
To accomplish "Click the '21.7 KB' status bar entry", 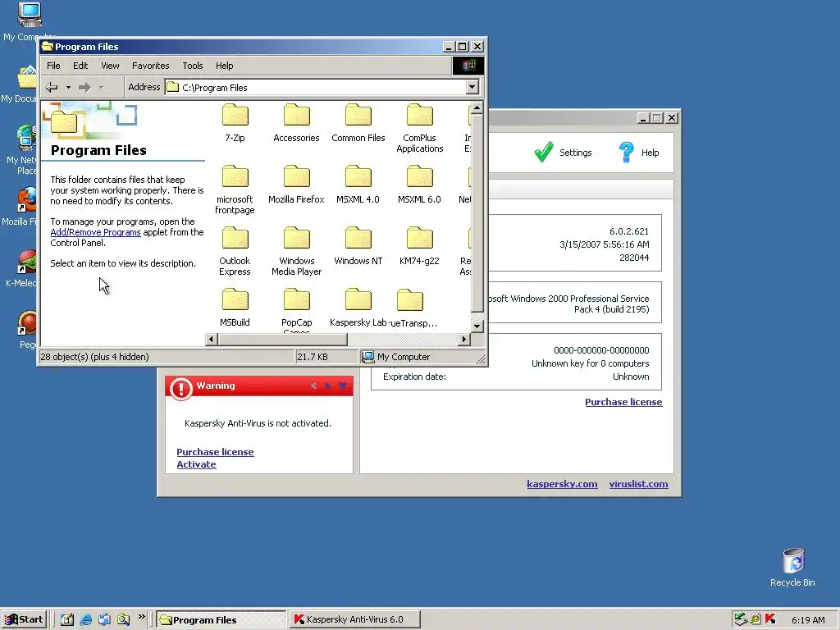I will point(313,357).
